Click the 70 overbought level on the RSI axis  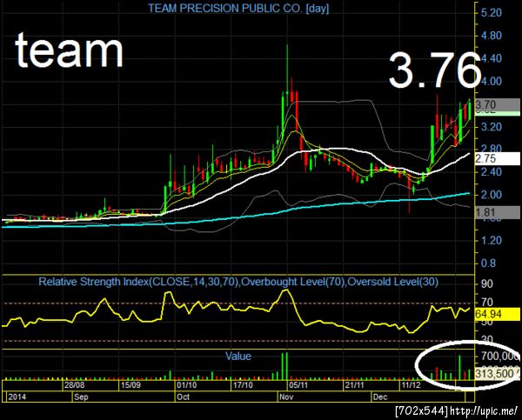(x=486, y=303)
